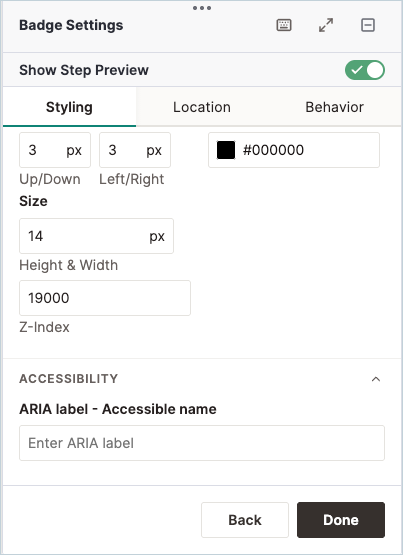Click the ARIA label - Accessible name heading
Image resolution: width=403 pixels, height=555 pixels.
(118, 409)
